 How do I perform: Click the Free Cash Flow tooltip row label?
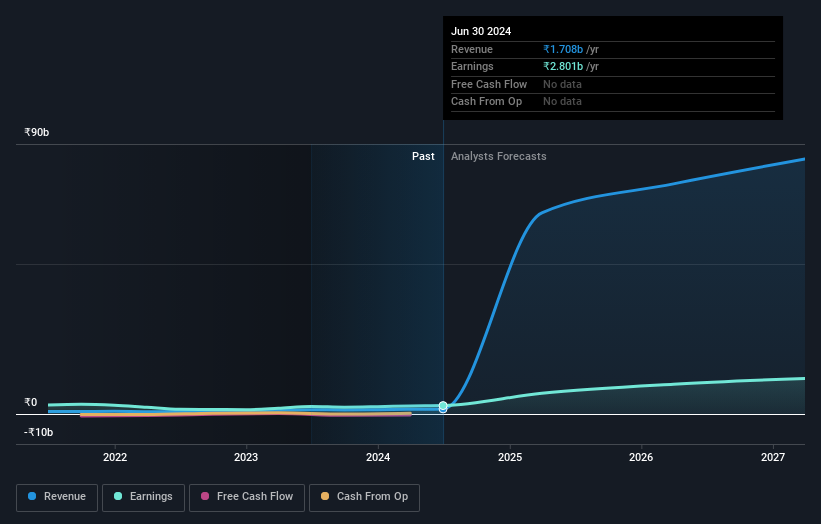tap(489, 84)
